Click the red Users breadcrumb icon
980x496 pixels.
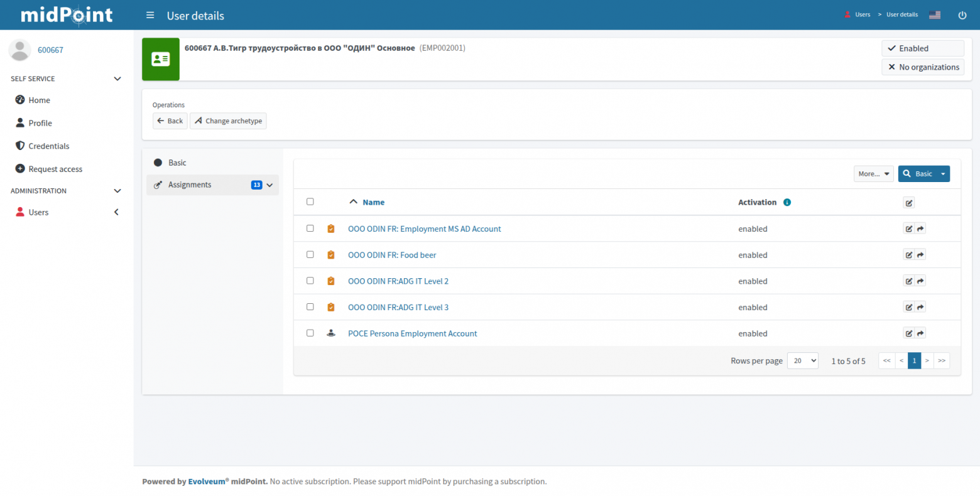(x=847, y=14)
